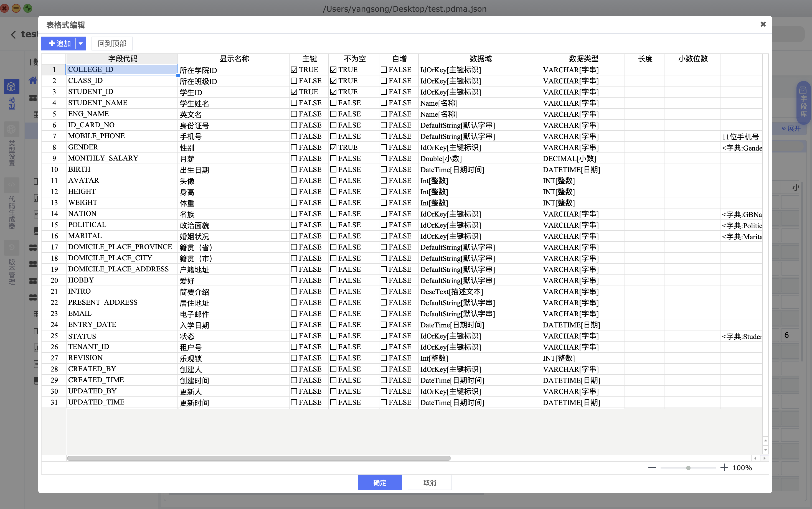Select row number 15 header

(54, 225)
